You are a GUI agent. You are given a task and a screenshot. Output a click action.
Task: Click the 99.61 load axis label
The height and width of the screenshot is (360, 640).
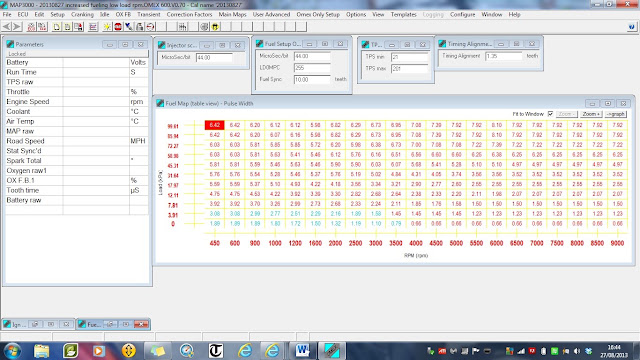(x=173, y=126)
